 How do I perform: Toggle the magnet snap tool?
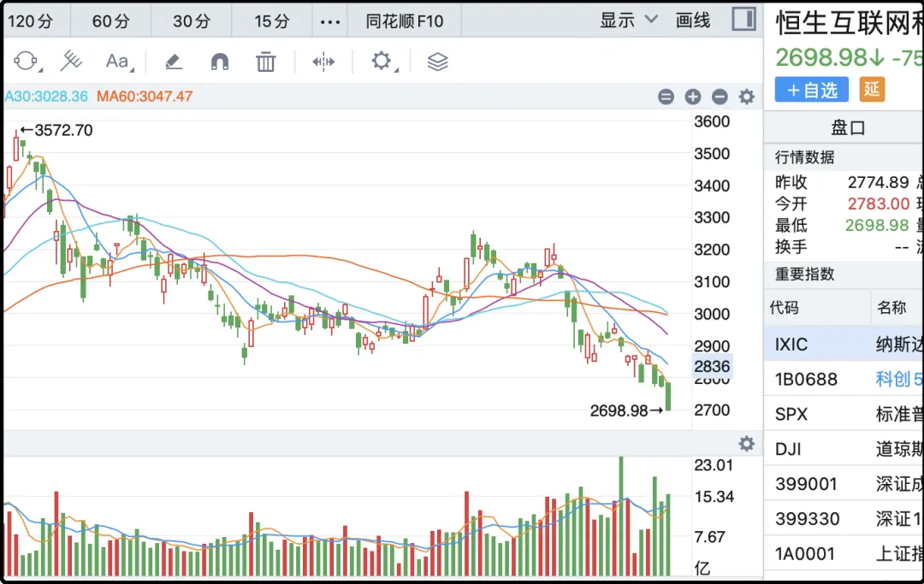[220, 62]
